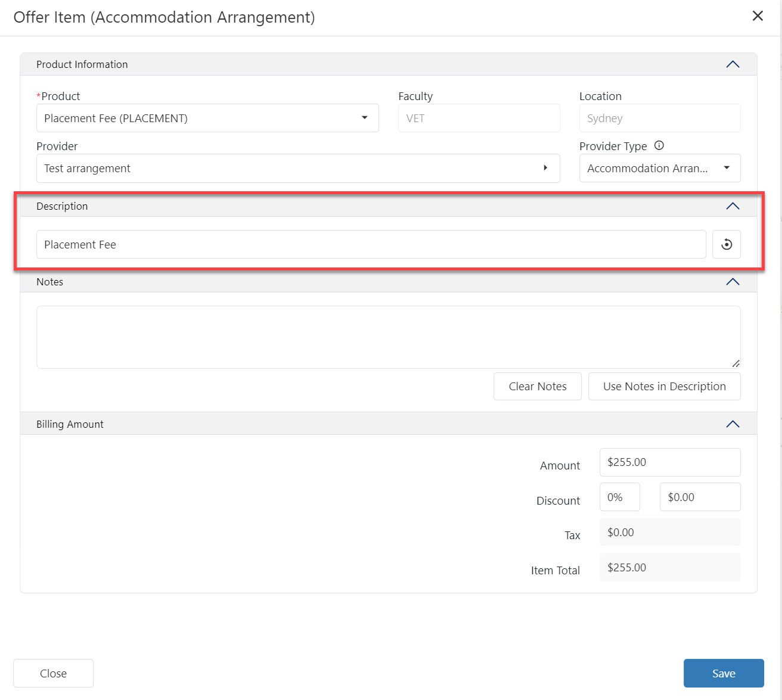Collapse the Notes section chevron

pos(733,282)
